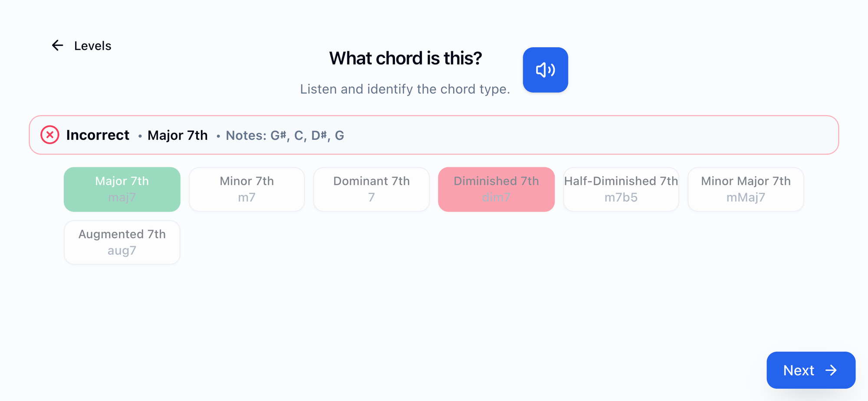Select the red Diminished 7th option
868x401 pixels.
point(496,189)
